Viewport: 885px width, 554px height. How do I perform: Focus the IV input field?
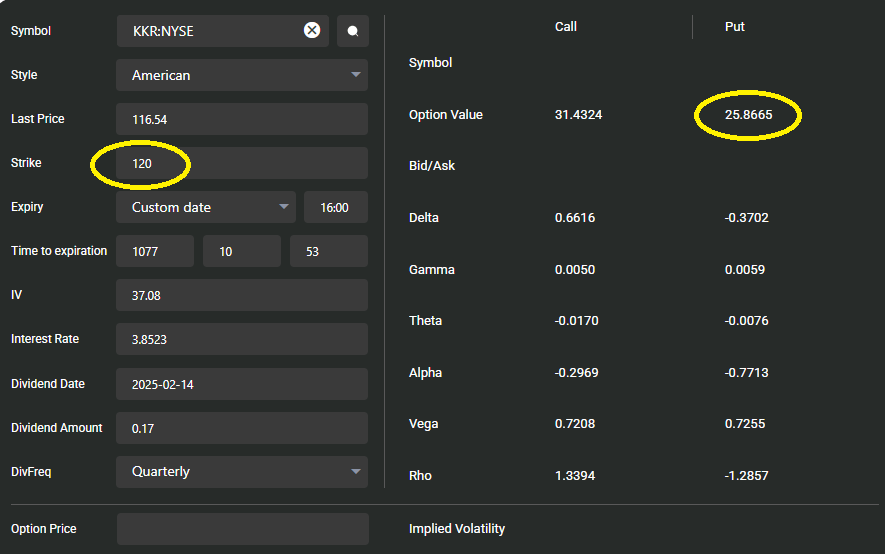(x=242, y=295)
